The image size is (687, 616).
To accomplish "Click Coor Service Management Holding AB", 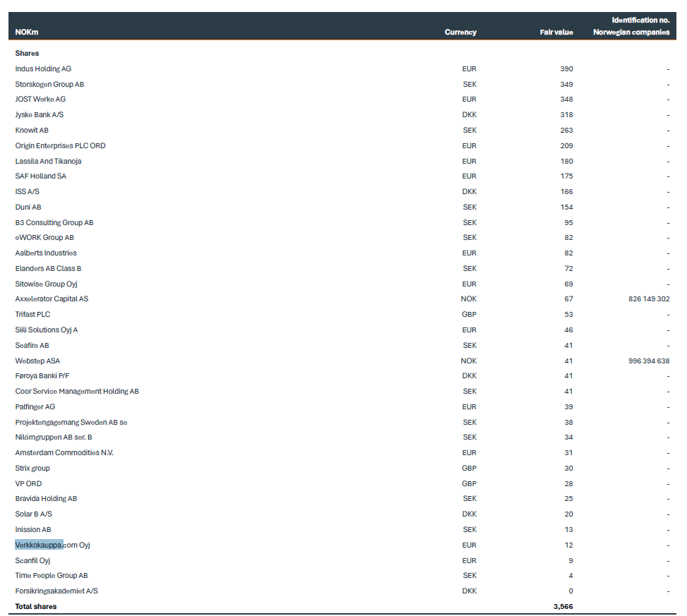I will tap(77, 392).
